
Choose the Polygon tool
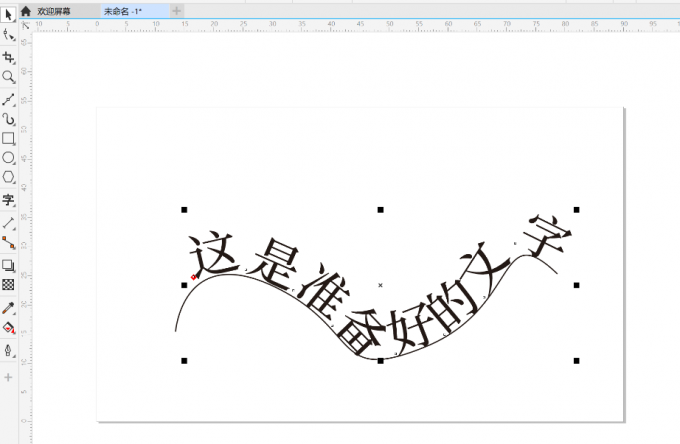click(8, 177)
